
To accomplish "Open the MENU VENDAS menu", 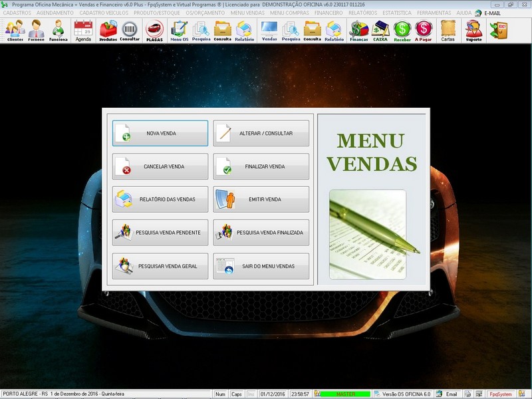I will coord(247,13).
